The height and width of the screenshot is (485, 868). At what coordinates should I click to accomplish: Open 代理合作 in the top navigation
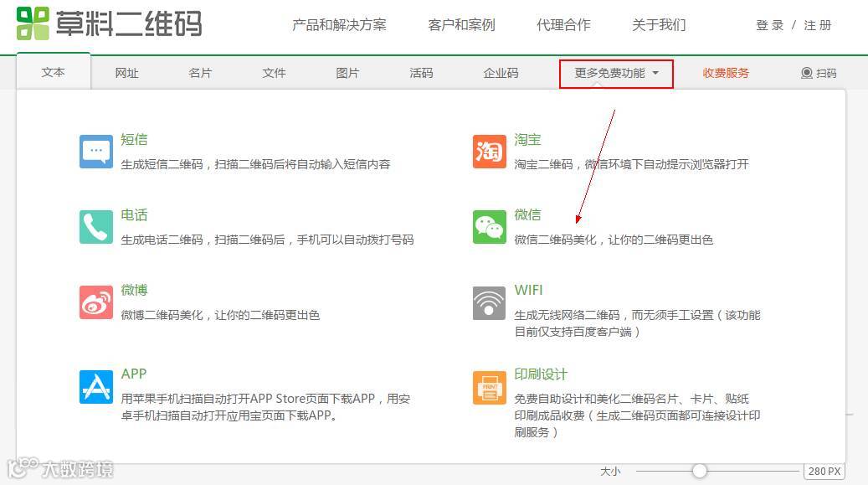[x=563, y=25]
